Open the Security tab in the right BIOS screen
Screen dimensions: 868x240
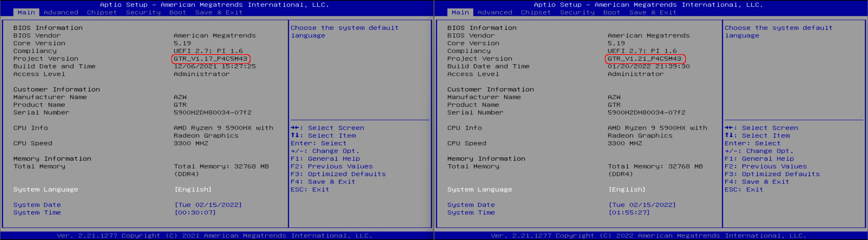tap(577, 13)
